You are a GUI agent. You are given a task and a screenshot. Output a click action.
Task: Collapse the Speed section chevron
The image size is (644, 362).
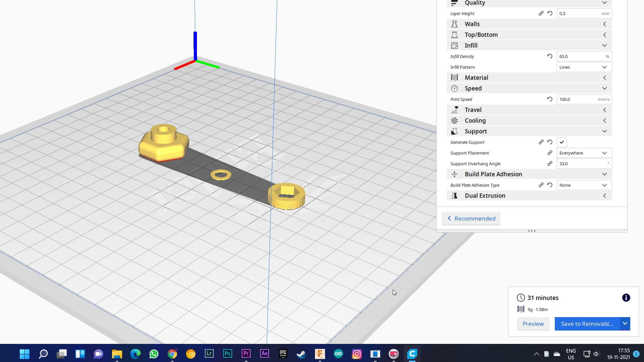[x=604, y=88]
